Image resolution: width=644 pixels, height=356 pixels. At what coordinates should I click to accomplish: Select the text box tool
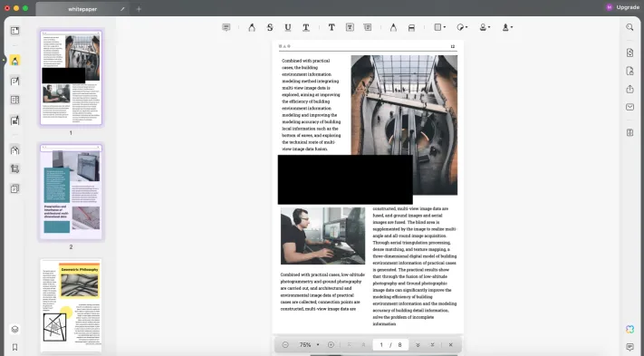click(x=350, y=27)
